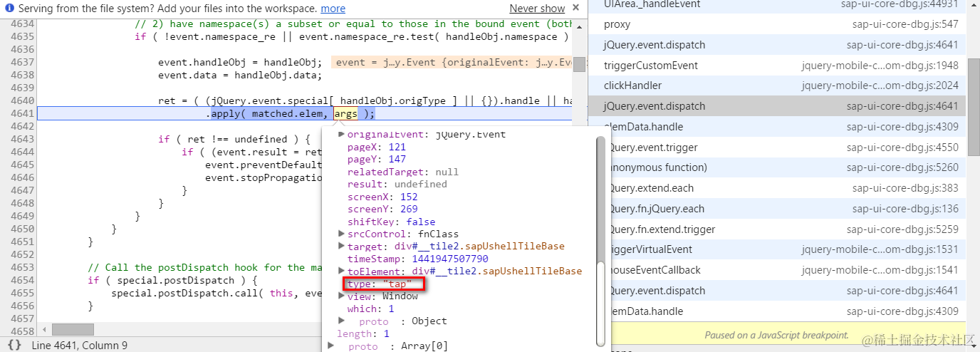Expand the originalEvent property in the popup
The image size is (980, 352).
(341, 134)
